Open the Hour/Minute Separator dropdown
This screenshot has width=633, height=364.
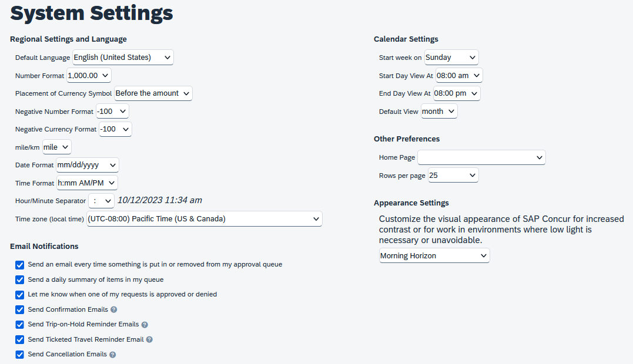[101, 201]
